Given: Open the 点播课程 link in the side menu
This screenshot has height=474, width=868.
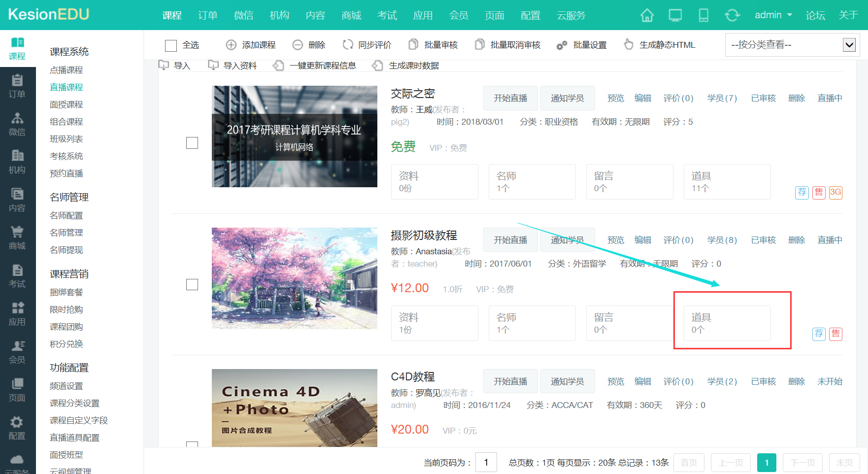Looking at the screenshot, I should click(67, 70).
